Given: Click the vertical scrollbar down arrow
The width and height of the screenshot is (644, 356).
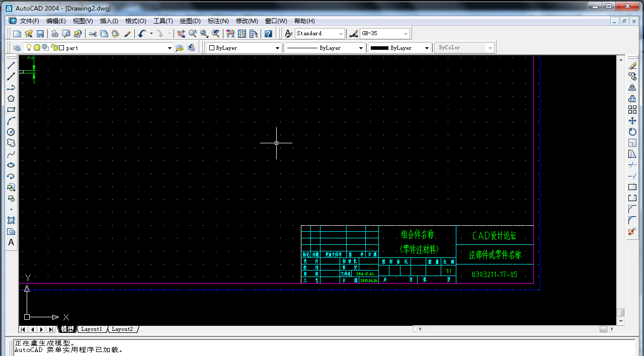Looking at the screenshot, I should pos(621,321).
